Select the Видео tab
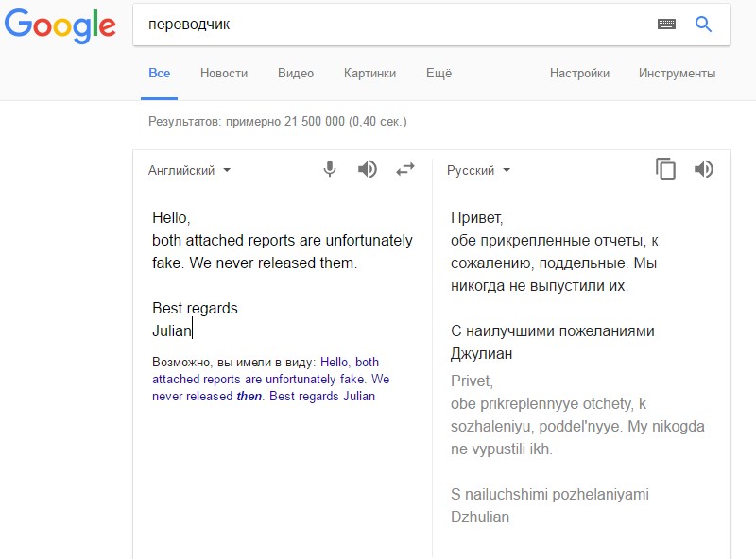The height and width of the screenshot is (559, 756). 294,73
